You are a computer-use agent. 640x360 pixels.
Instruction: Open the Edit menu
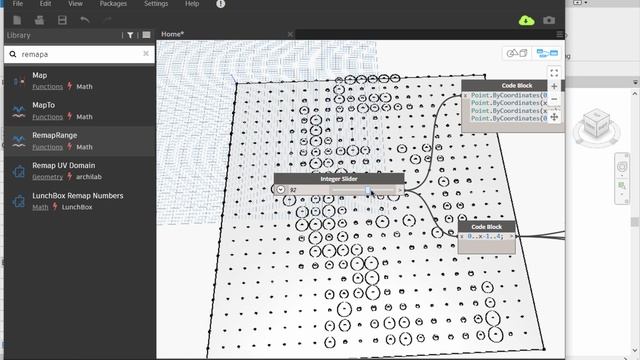pos(45,4)
